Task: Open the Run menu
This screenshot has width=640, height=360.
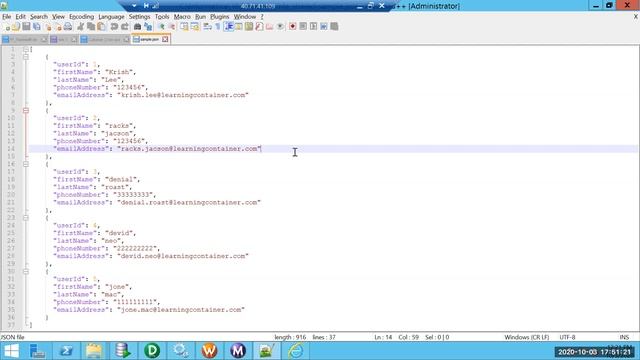Action: [200, 17]
